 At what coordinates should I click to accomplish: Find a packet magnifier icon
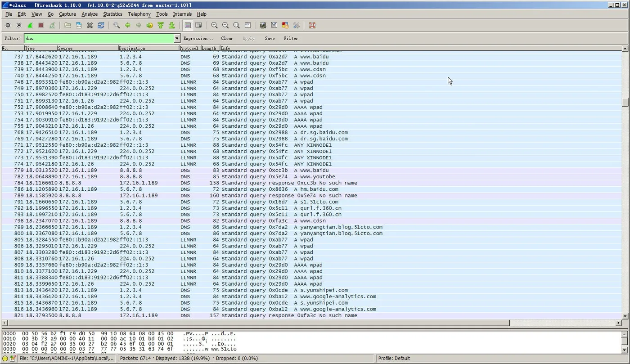[117, 26]
